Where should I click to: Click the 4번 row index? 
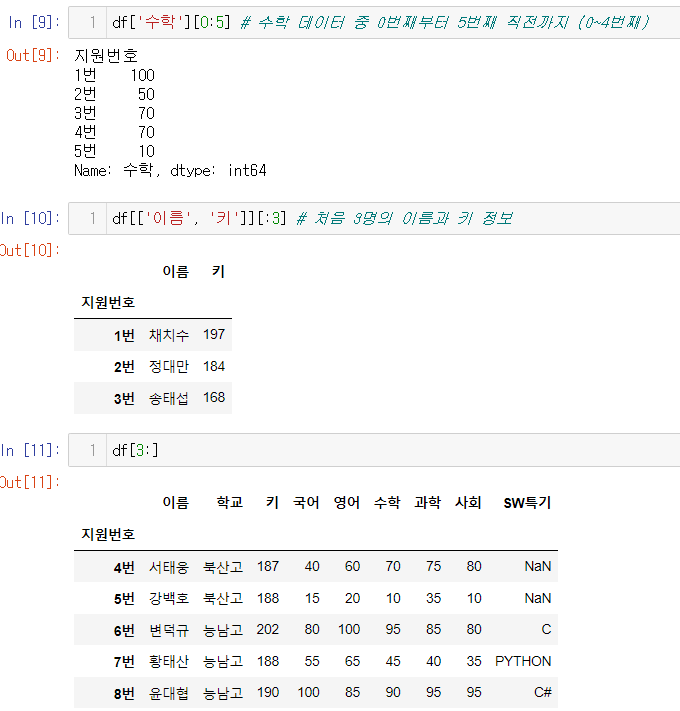coord(124,567)
